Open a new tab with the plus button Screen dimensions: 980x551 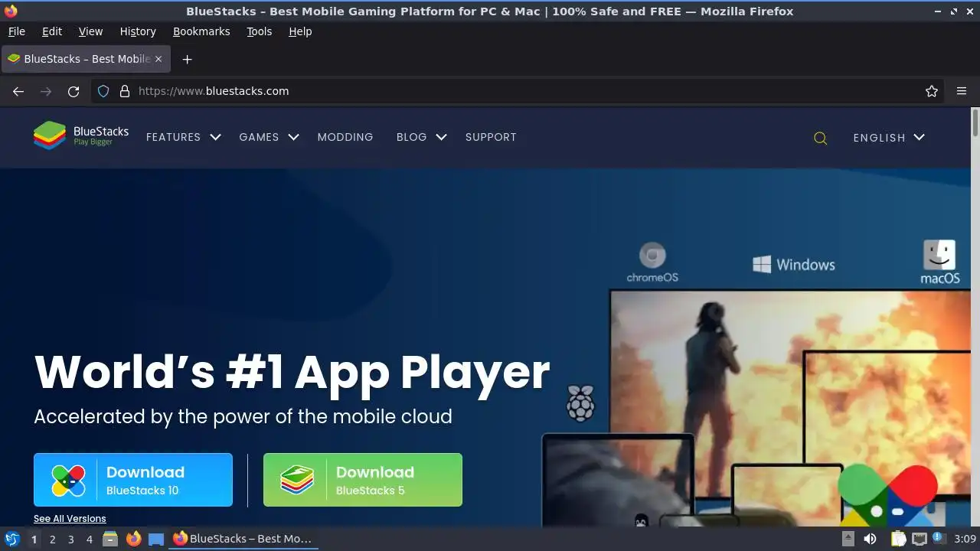tap(187, 59)
